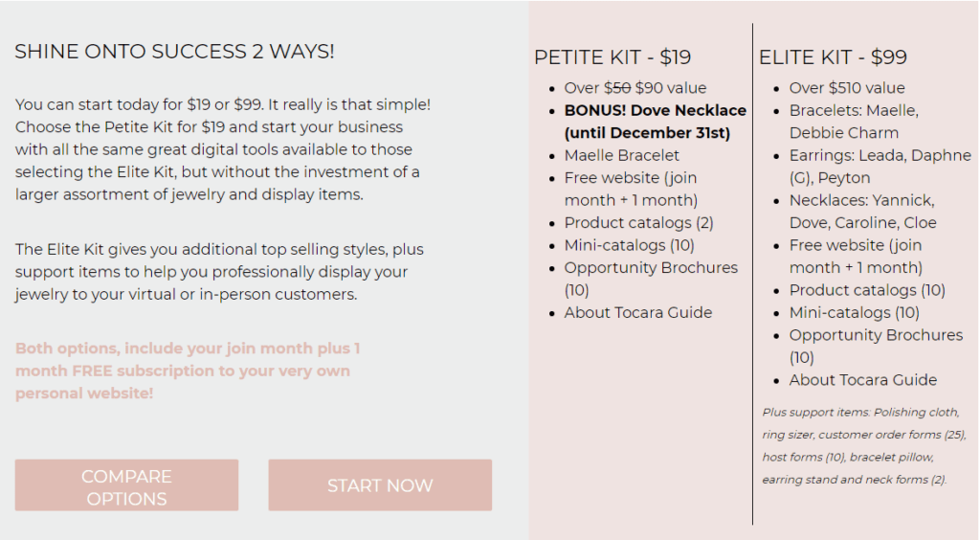The image size is (980, 540).
Task: Click the Maelle Bracelet list item
Action: point(621,155)
